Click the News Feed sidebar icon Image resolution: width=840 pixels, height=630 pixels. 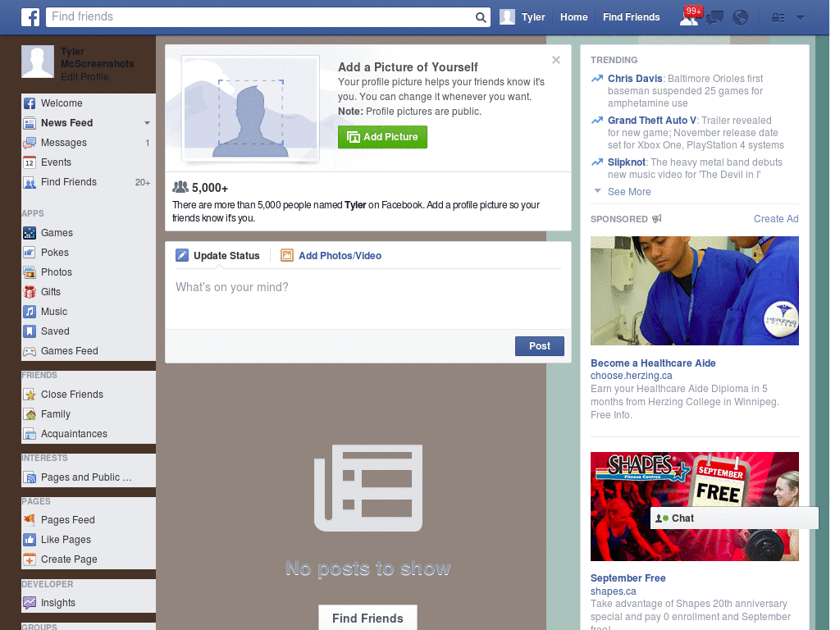[x=30, y=123]
